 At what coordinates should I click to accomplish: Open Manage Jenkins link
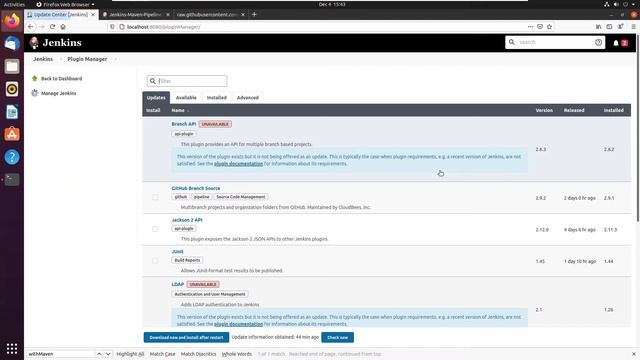[58, 93]
